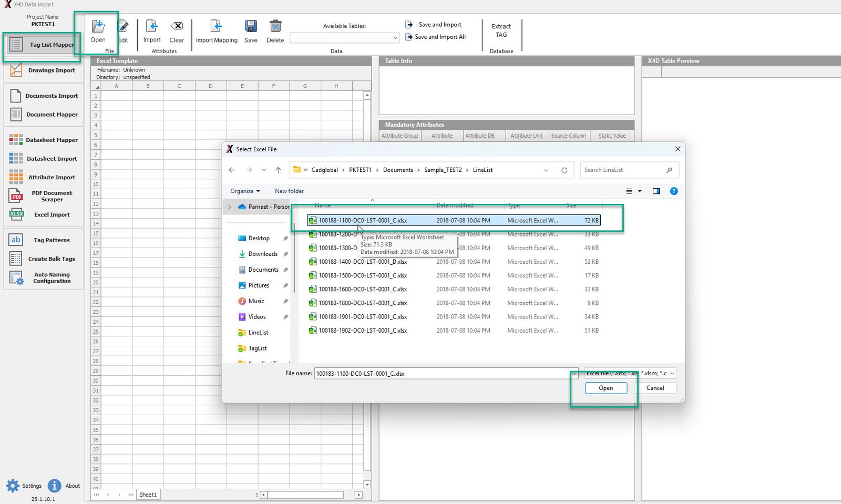
Task: Click the Cancel button in file dialog
Action: point(655,388)
